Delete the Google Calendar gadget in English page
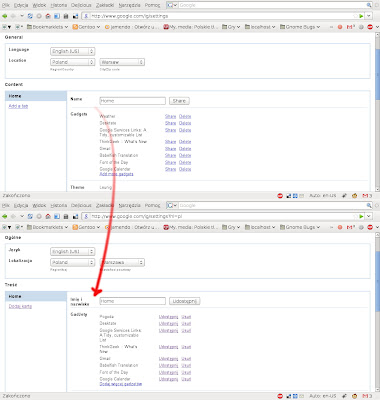Screen dimensions: 380x400 [x=185, y=169]
